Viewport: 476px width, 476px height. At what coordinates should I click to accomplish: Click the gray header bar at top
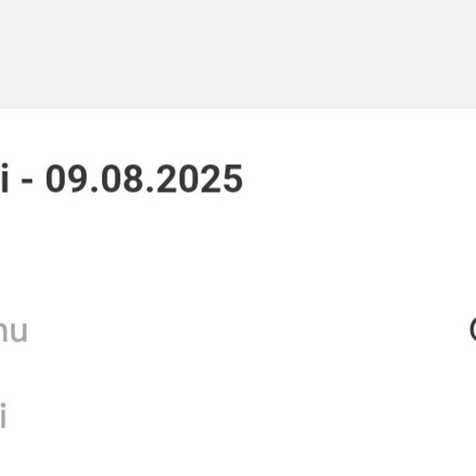238,54
